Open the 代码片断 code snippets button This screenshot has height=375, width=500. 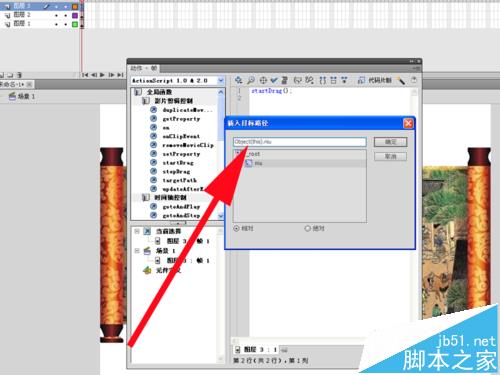tap(375, 80)
